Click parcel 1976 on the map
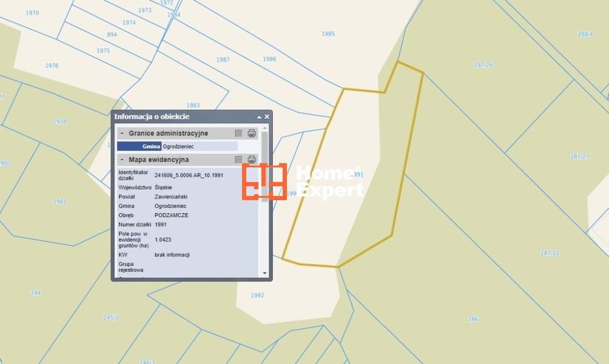Screen dimensions: 609x364 [52, 66]
